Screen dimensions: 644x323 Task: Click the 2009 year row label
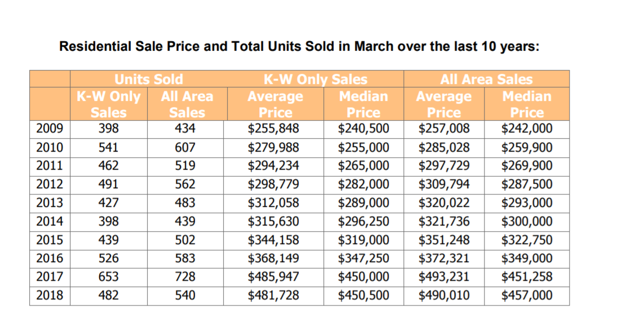pos(50,129)
